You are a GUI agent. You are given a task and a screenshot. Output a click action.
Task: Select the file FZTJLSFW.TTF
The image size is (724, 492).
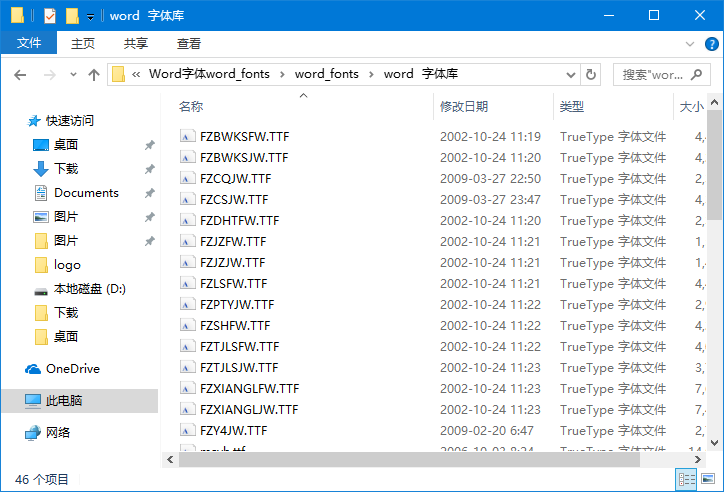click(x=240, y=347)
